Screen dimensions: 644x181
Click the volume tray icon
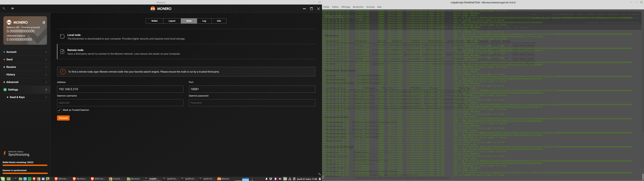coord(280,179)
